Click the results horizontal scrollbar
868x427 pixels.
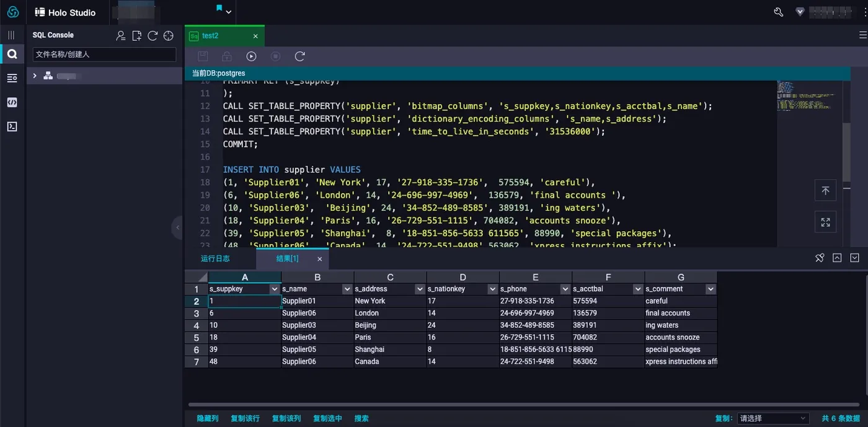pyautogui.click(x=524, y=405)
